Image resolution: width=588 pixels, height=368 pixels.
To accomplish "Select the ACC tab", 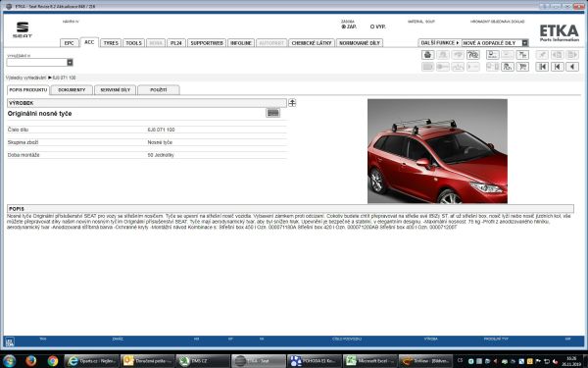I will tap(89, 42).
